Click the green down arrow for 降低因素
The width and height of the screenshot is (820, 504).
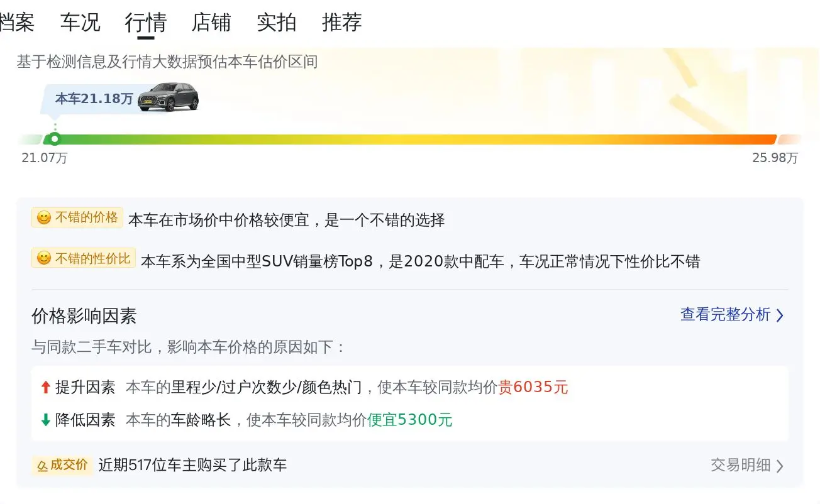tap(45, 420)
